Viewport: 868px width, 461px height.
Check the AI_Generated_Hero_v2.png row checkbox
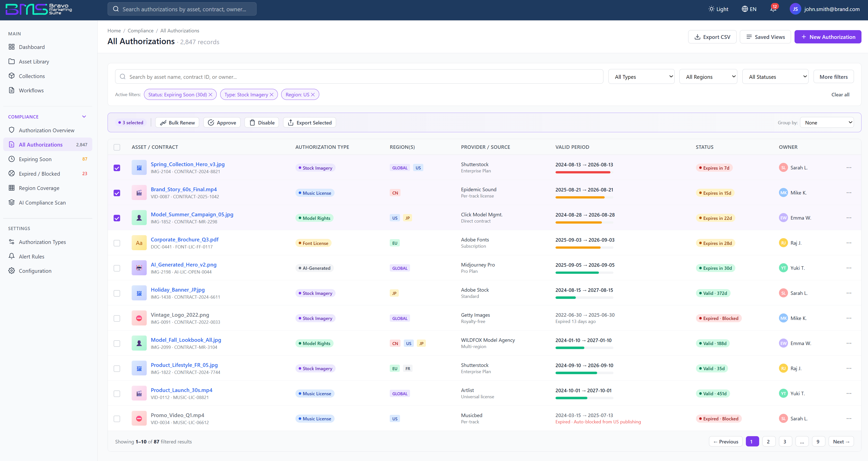tap(117, 268)
